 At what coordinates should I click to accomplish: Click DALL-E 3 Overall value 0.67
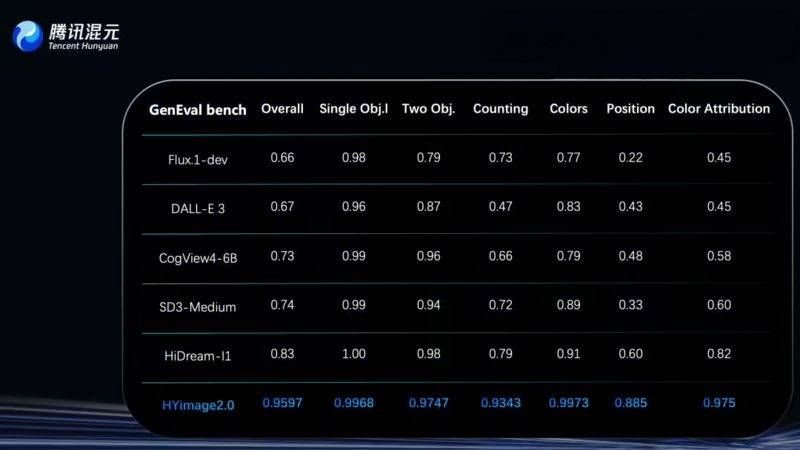click(x=282, y=207)
